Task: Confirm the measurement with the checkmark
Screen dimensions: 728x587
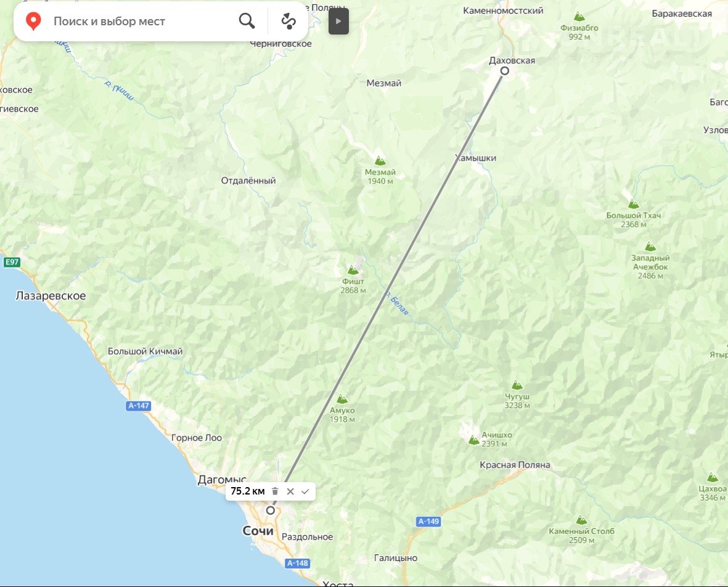Action: [305, 491]
